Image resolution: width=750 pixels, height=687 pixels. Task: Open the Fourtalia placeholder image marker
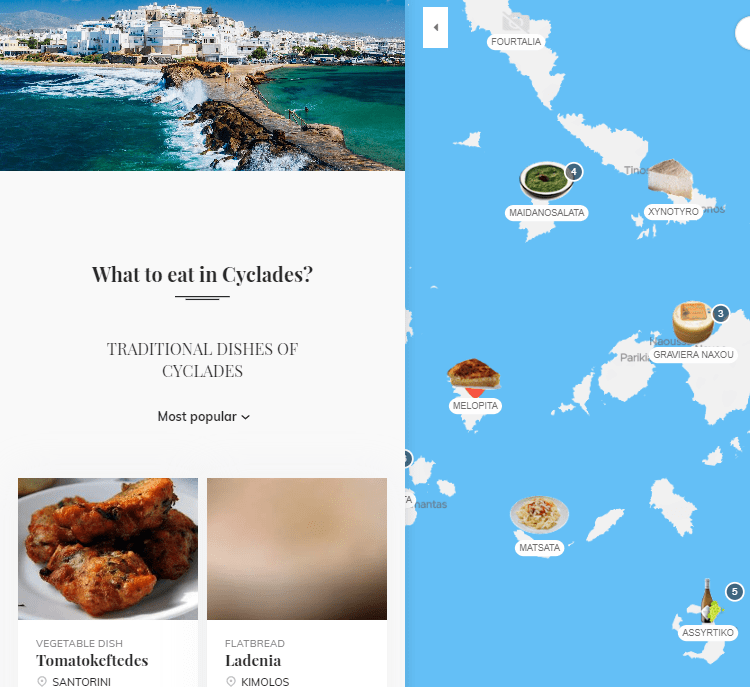pos(516,22)
